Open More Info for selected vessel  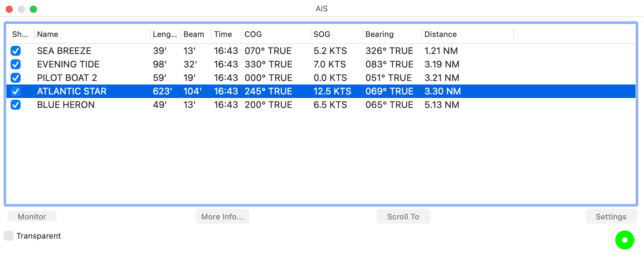click(x=222, y=217)
